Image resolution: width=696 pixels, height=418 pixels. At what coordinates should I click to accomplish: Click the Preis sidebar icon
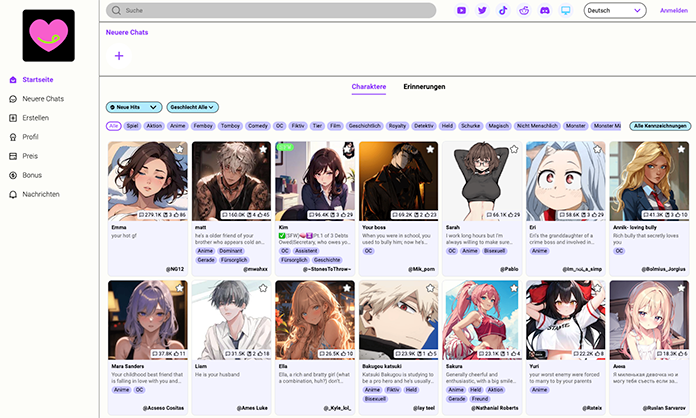click(x=13, y=156)
